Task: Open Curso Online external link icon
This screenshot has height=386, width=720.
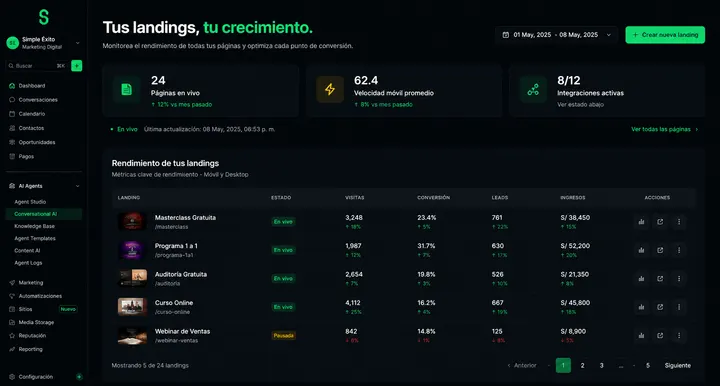Action: (660, 307)
